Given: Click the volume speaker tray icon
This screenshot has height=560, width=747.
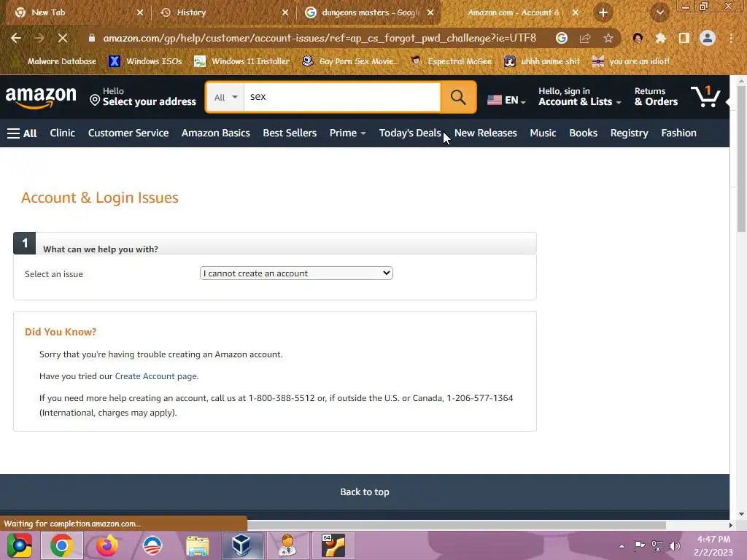Looking at the screenshot, I should pyautogui.click(x=675, y=545).
